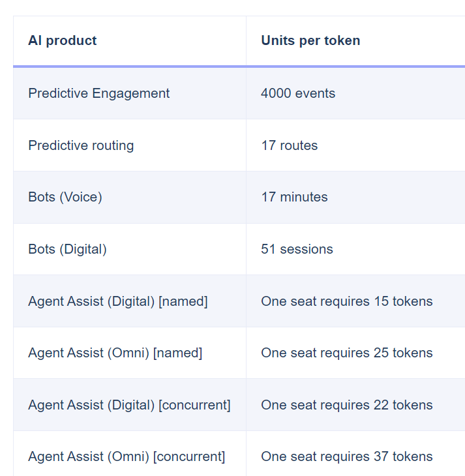Click "One seat requires 22 tokens" text
The image size is (465, 476).
pyautogui.click(x=347, y=405)
